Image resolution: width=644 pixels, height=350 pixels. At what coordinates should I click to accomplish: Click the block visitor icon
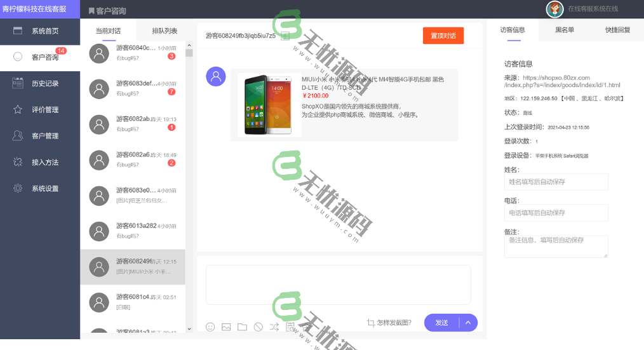click(x=258, y=327)
